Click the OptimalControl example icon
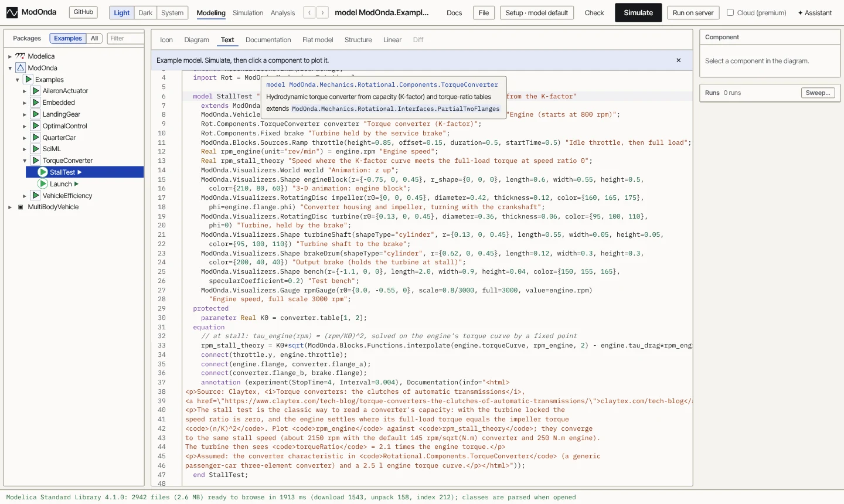Viewport: 844px width, 504px height. pos(36,126)
